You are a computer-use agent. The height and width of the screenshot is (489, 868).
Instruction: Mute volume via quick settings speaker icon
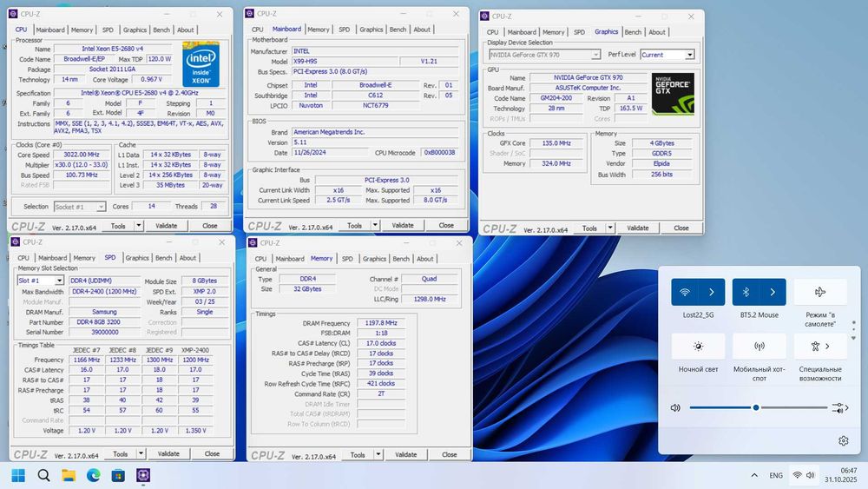tap(675, 407)
